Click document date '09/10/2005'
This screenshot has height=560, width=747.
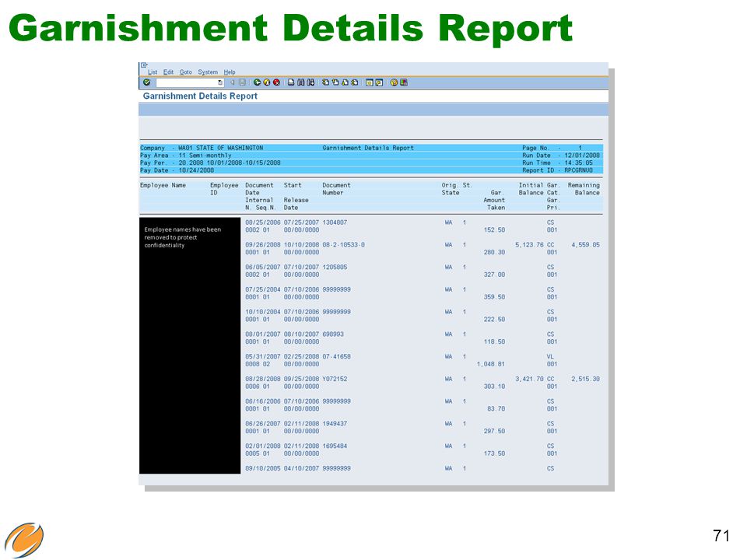click(x=262, y=468)
